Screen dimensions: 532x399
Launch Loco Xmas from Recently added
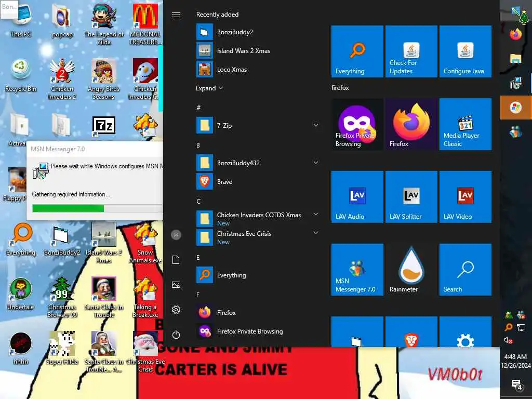pyautogui.click(x=258, y=69)
